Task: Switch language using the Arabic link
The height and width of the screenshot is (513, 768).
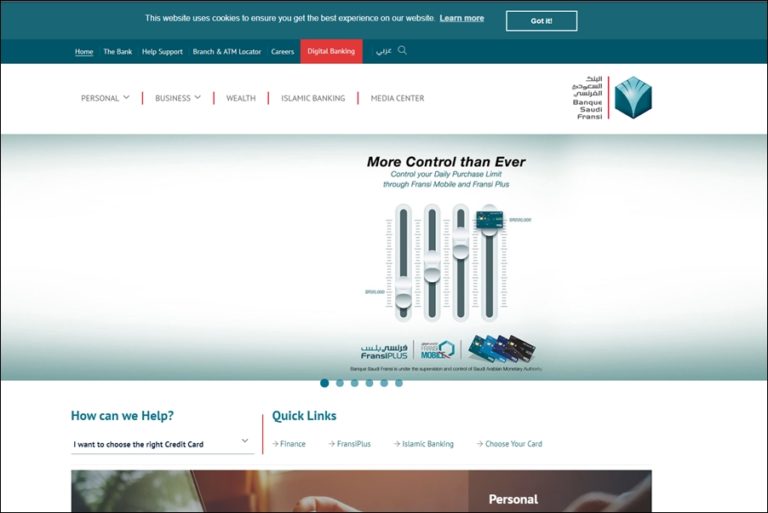Action: (383, 51)
